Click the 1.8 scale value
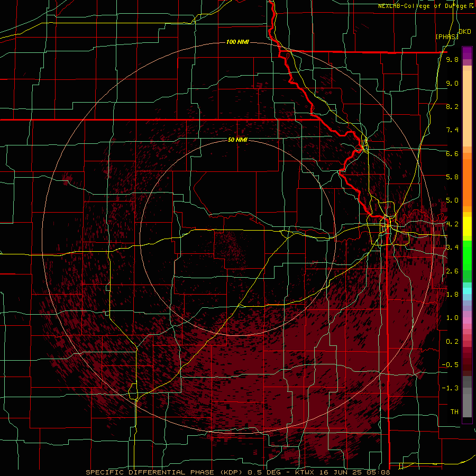This screenshot has width=476, height=476. pos(452,295)
